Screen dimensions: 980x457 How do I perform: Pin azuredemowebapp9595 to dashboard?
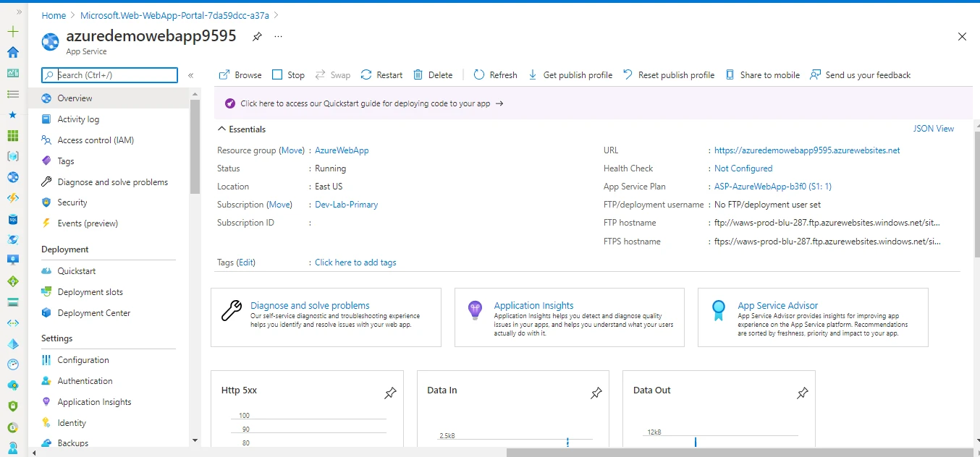pyautogui.click(x=257, y=36)
